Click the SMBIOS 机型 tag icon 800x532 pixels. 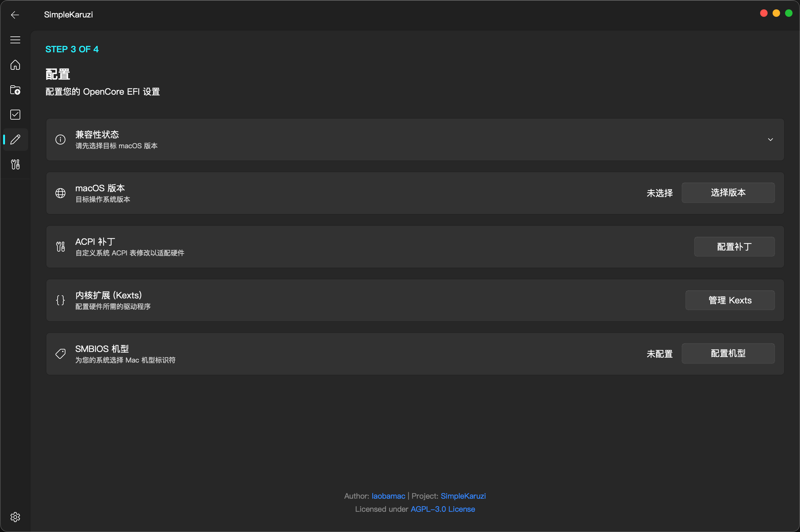tap(60, 354)
